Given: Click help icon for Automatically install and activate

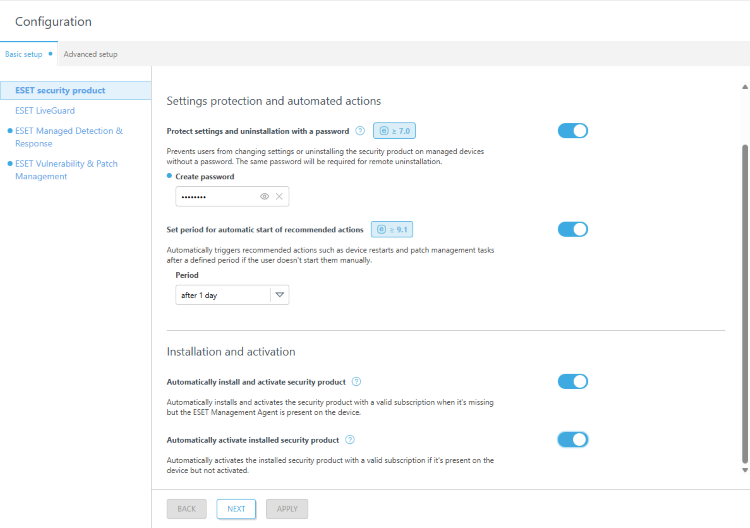Looking at the screenshot, I should click(x=357, y=382).
